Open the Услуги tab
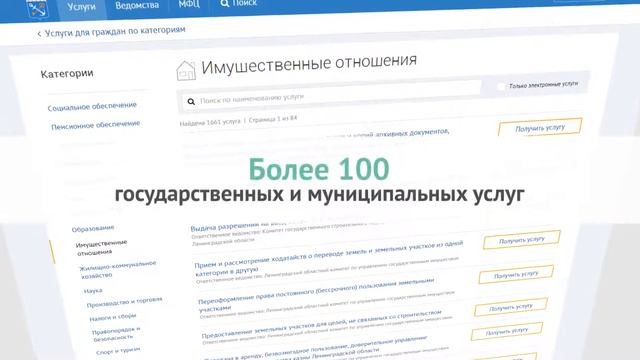640x360 pixels. (81, 7)
